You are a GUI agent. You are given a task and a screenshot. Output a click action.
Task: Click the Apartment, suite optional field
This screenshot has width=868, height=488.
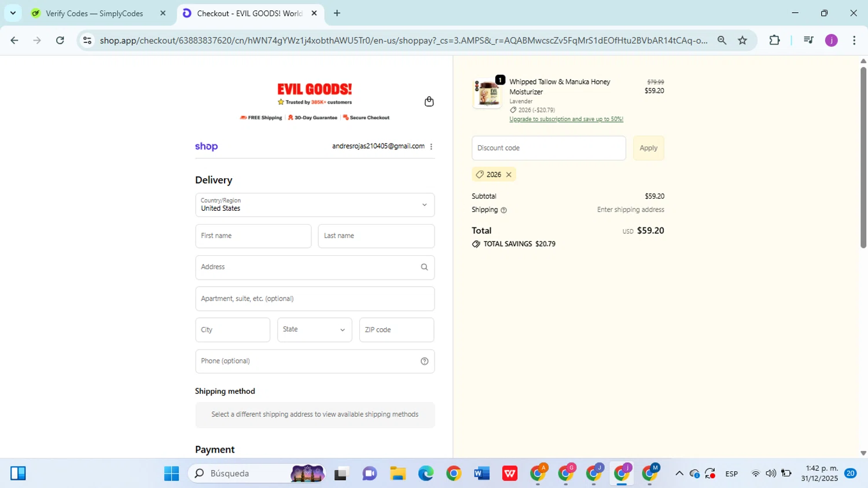(x=315, y=299)
